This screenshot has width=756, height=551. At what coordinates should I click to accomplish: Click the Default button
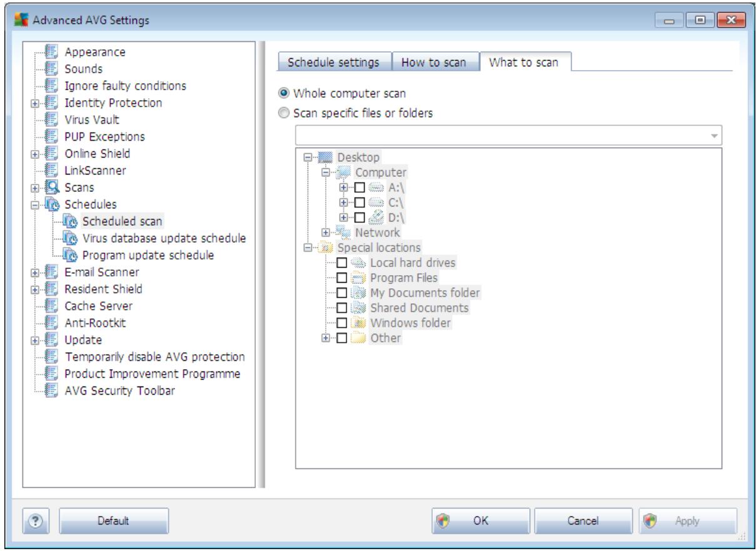(x=113, y=520)
